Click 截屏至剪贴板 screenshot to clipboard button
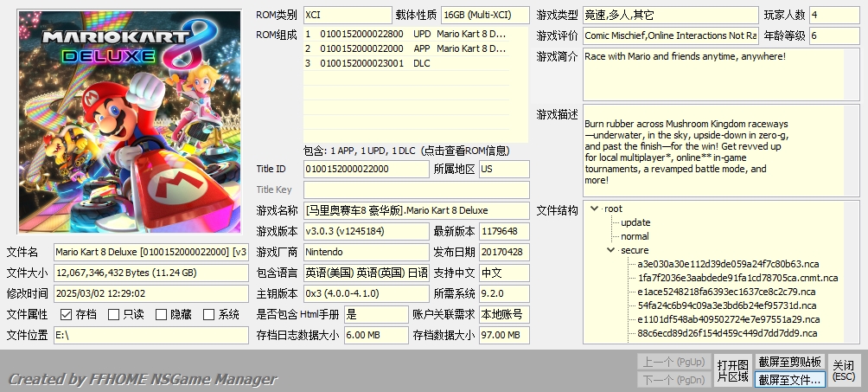Screen dimensions: 868x392 [x=790, y=362]
